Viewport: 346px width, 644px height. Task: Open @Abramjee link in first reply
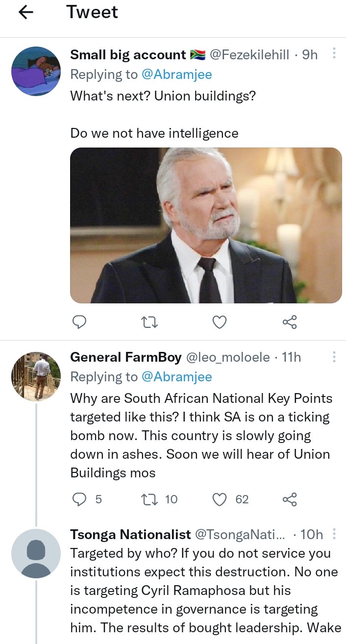coord(177,74)
